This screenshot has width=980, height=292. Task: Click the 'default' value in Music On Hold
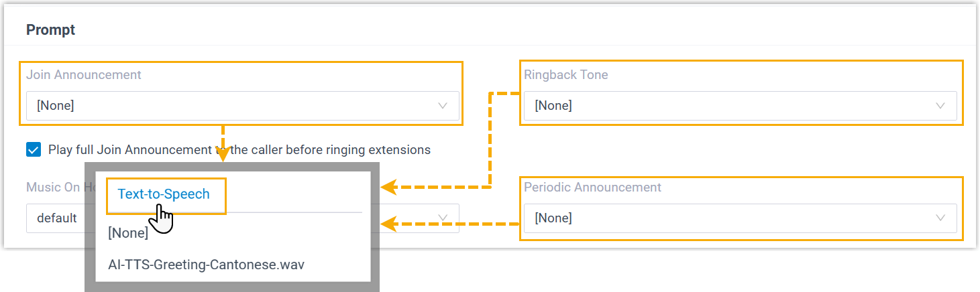(x=57, y=218)
